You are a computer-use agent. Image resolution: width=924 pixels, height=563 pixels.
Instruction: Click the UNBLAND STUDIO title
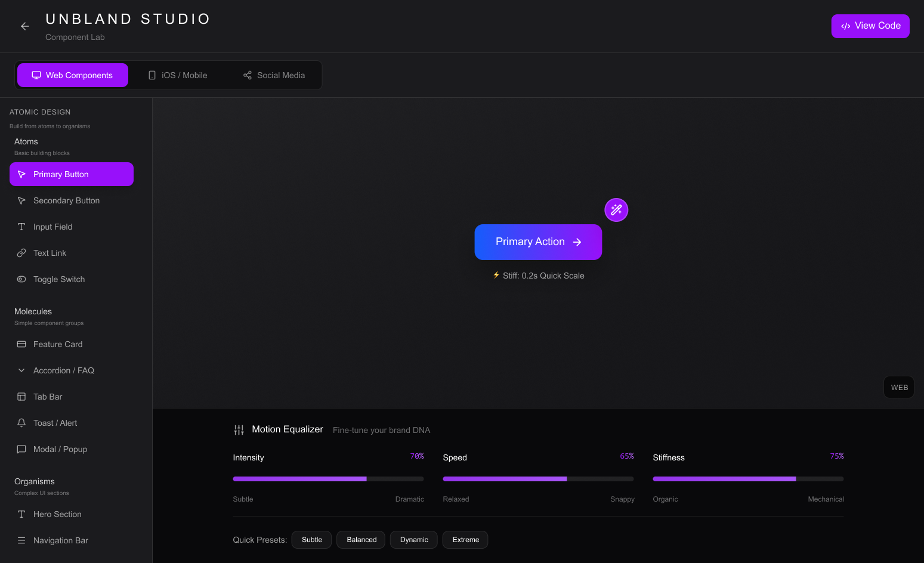click(x=128, y=19)
